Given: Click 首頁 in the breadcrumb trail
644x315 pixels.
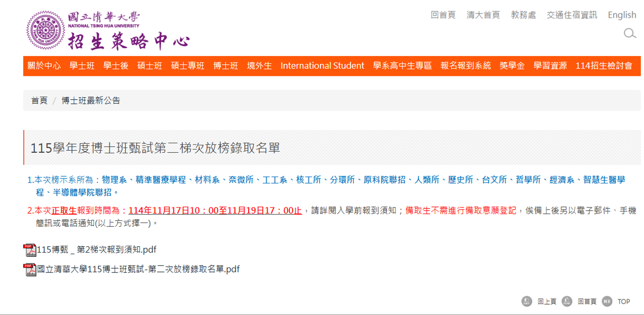Looking at the screenshot, I should (x=39, y=100).
